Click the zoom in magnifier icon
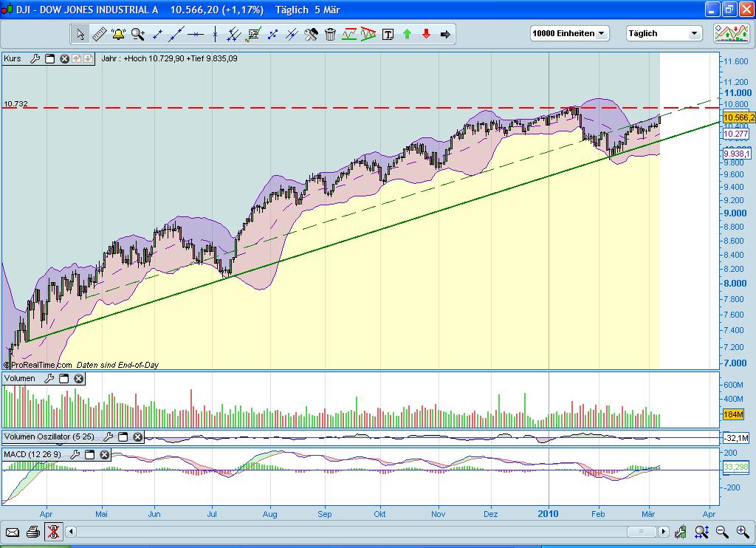Viewport: 756px width, 548px height. tap(743, 532)
